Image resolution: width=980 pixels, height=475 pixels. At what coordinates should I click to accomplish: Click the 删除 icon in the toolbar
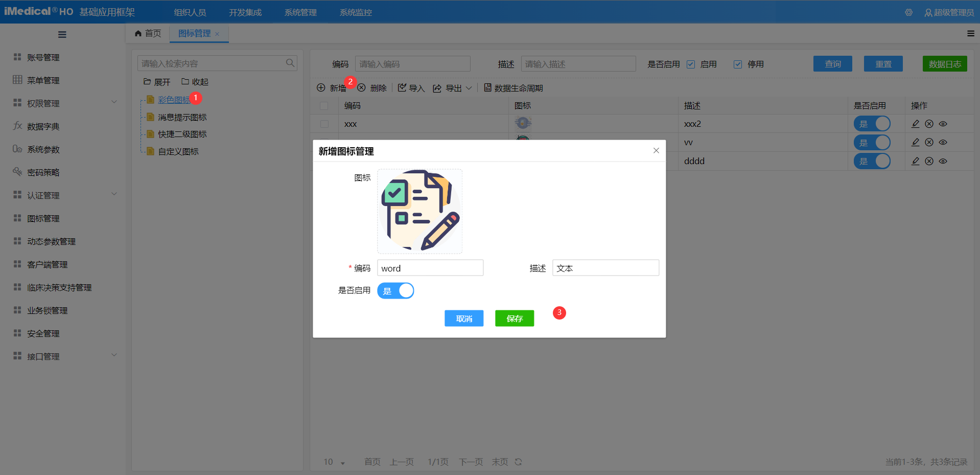tap(362, 87)
